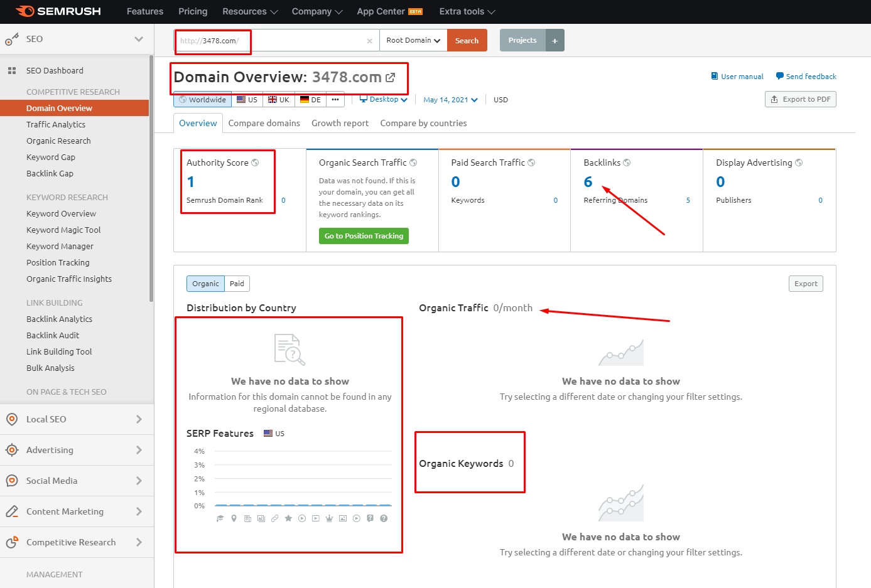871x588 pixels.
Task: Select the Paid toggle
Action: 237,284
